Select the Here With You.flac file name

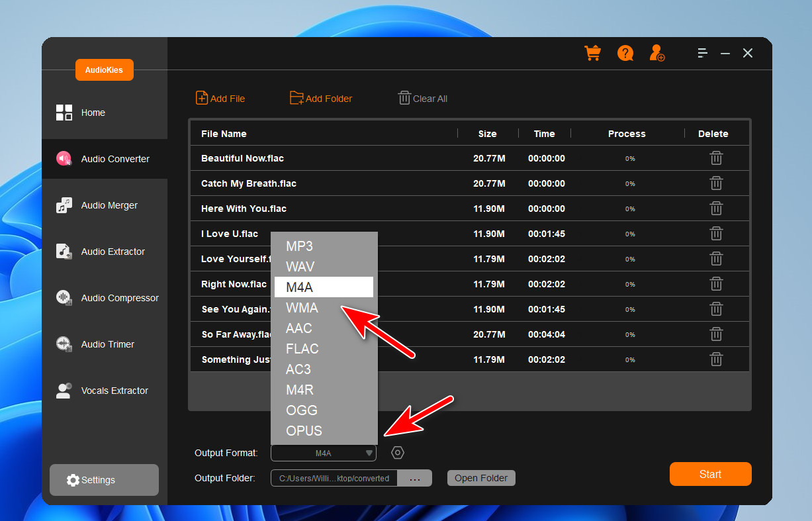(x=244, y=209)
